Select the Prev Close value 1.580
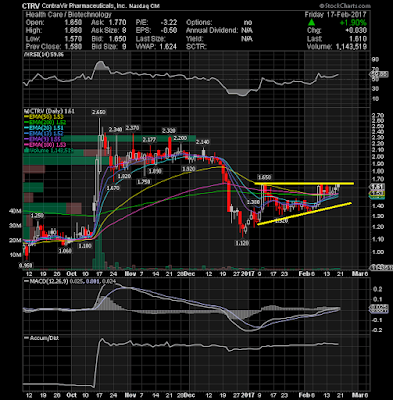The image size is (393, 400). (x=73, y=47)
